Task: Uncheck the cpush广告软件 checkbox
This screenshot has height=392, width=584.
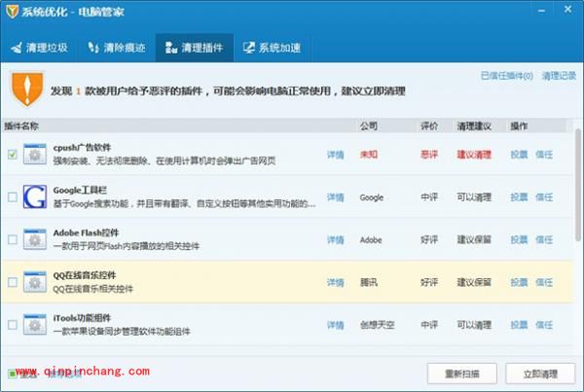Action: [12, 154]
